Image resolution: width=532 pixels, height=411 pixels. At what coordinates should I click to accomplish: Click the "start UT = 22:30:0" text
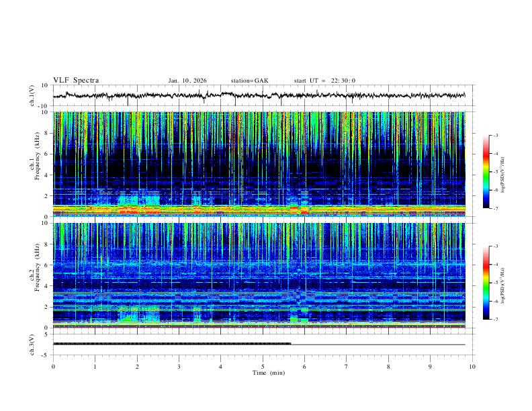coord(324,81)
